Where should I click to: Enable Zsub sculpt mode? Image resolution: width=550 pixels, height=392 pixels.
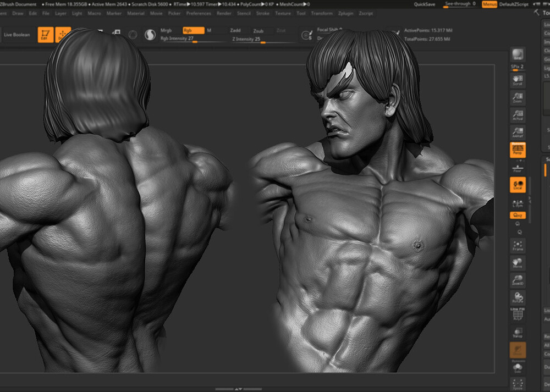258,31
